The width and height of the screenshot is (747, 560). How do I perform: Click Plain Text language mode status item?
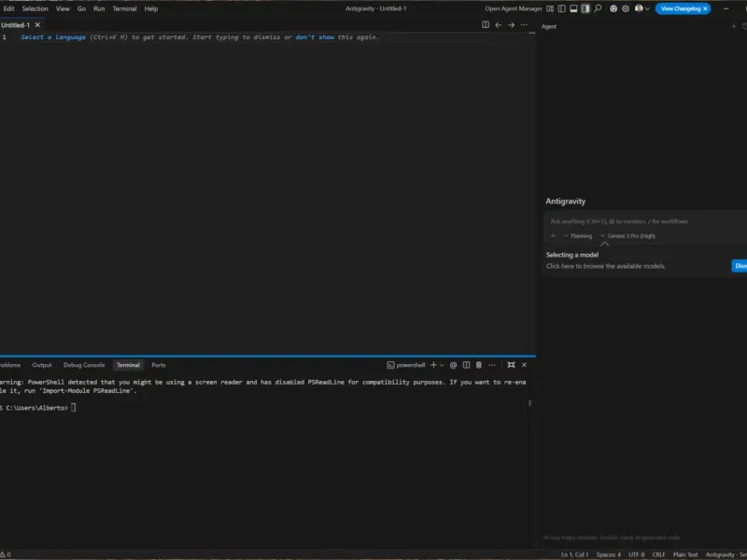pyautogui.click(x=685, y=554)
